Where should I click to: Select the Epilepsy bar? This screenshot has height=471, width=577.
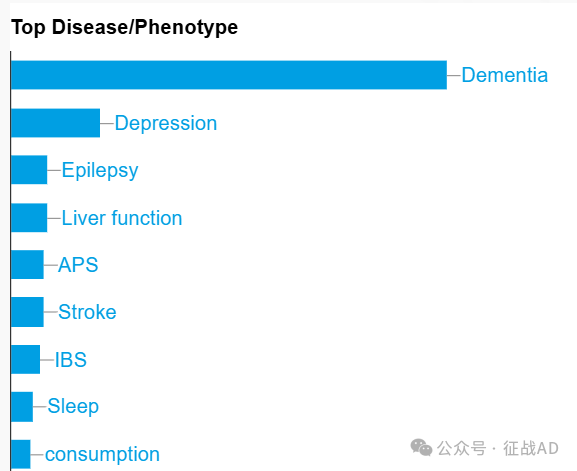click(x=29, y=170)
